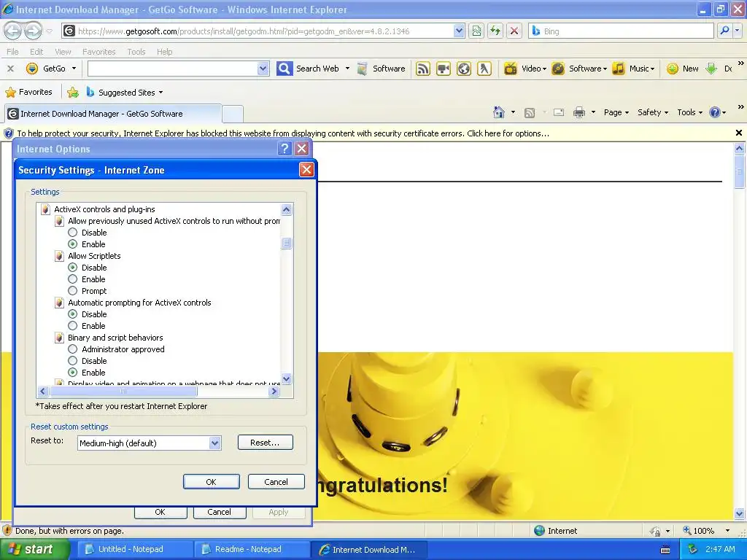Open the Reset to Medium-high dropdown
This screenshot has width=747, height=560.
tap(215, 443)
